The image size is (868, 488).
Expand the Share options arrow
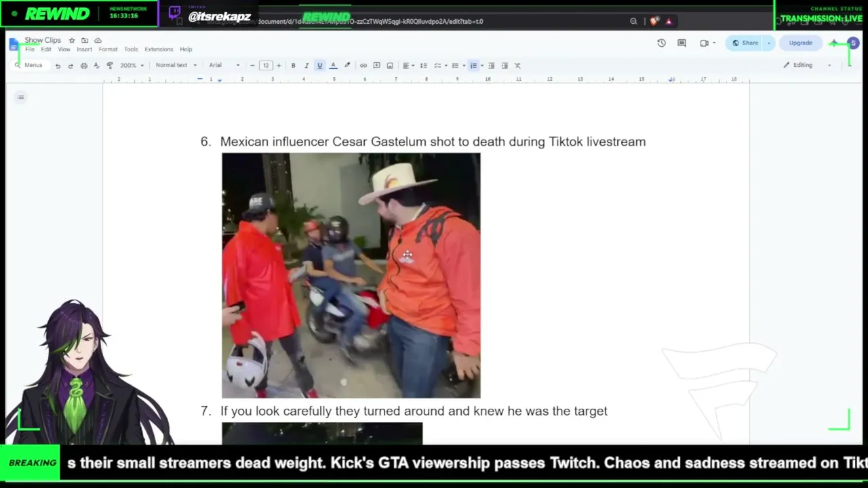[768, 43]
